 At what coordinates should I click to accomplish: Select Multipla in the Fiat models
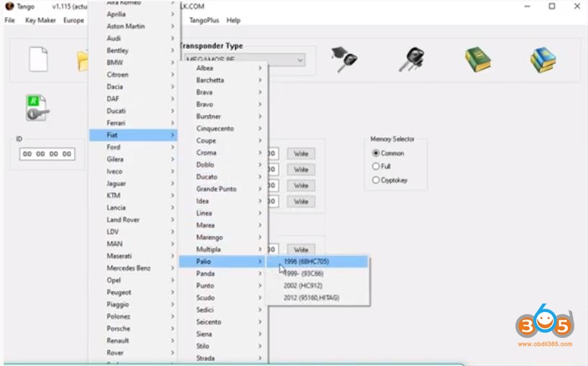223,250
